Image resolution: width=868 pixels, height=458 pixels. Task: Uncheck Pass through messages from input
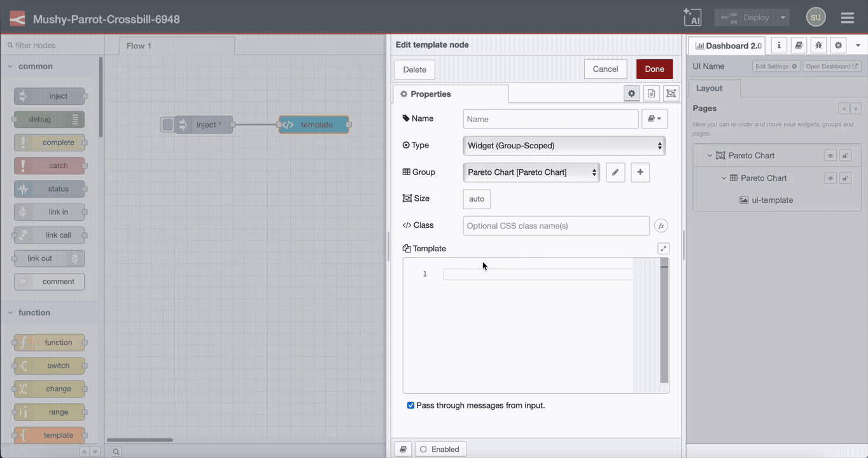click(410, 405)
